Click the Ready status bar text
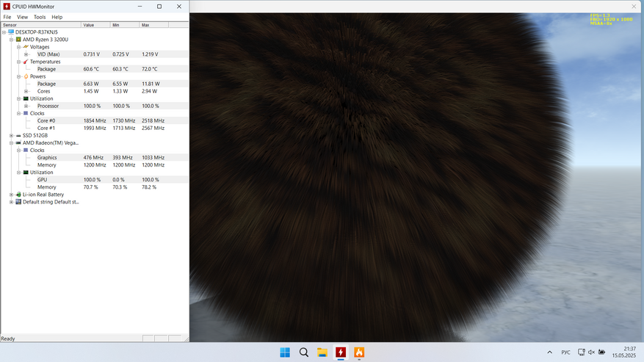 [8, 339]
